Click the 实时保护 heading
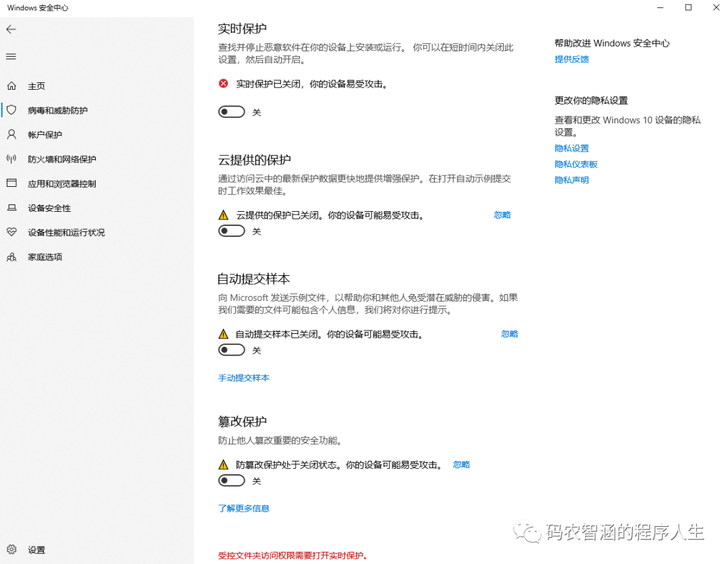 [242, 28]
